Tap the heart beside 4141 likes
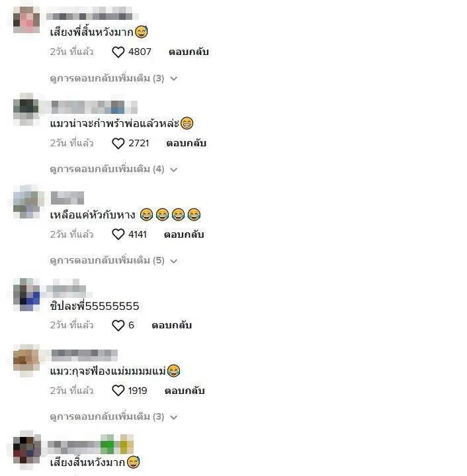 pyautogui.click(x=118, y=234)
